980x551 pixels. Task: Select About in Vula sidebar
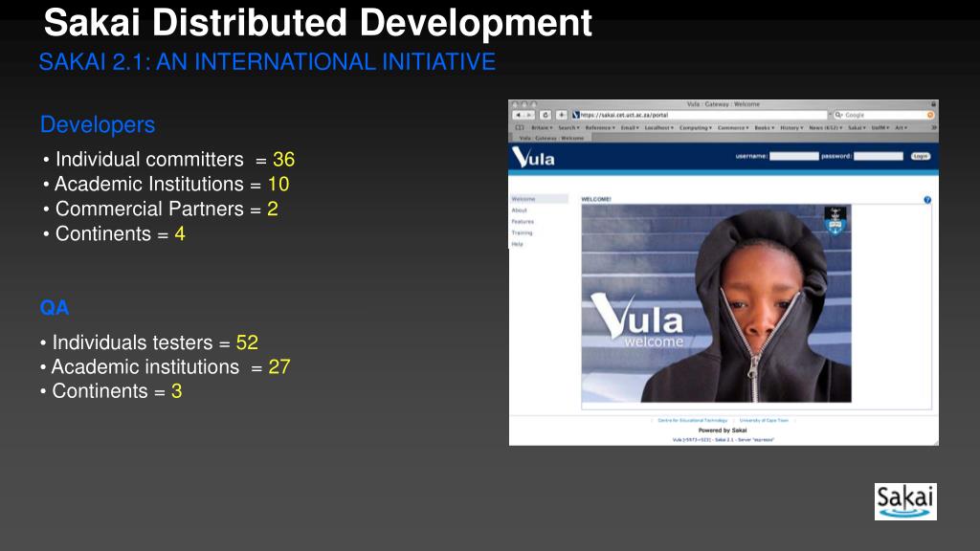tap(520, 210)
